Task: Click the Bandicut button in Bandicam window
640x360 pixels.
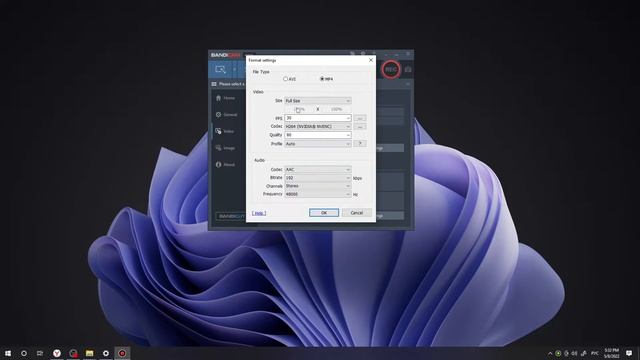Action: click(x=231, y=216)
